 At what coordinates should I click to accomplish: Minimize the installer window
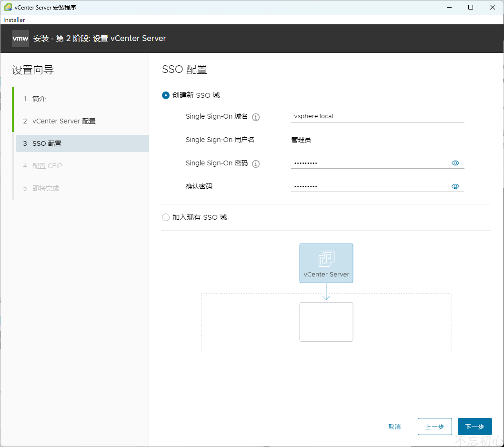(449, 7)
